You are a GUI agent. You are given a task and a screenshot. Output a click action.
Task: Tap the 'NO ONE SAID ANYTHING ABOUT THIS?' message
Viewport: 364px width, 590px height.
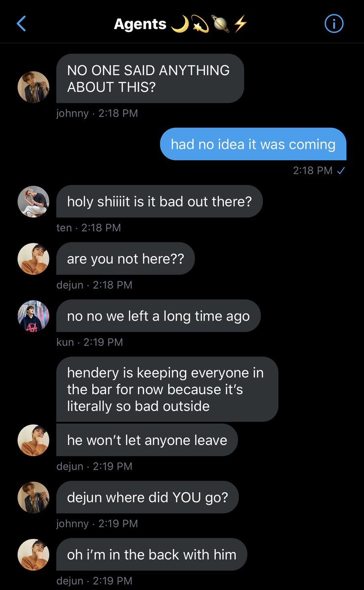(x=150, y=79)
